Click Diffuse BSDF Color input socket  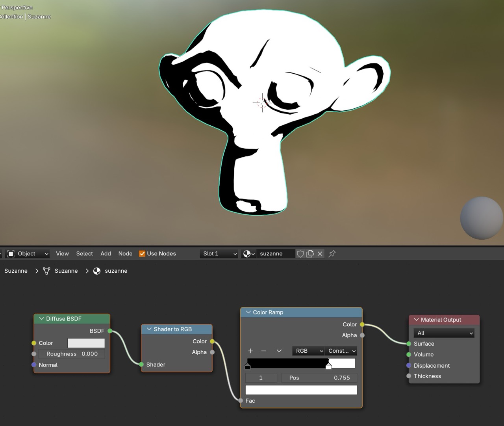tap(34, 343)
